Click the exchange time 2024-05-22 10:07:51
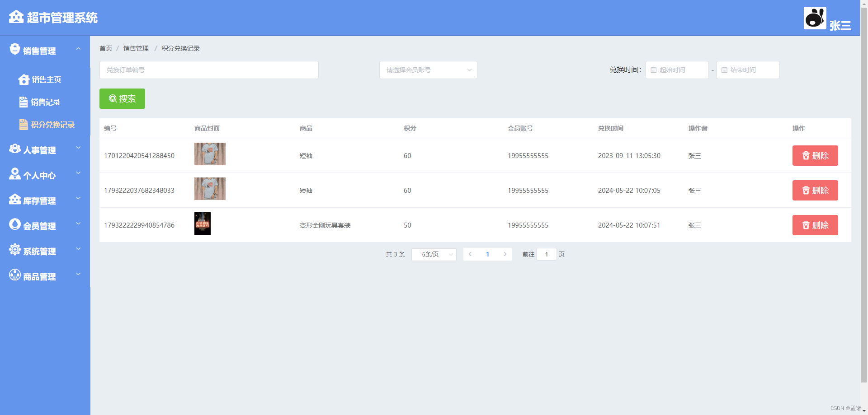 point(629,225)
